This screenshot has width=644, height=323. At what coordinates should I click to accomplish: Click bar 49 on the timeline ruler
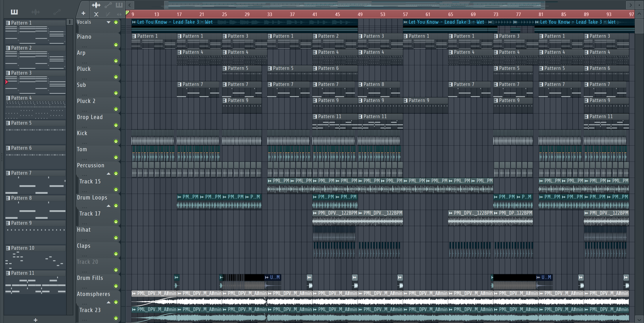[x=360, y=15]
